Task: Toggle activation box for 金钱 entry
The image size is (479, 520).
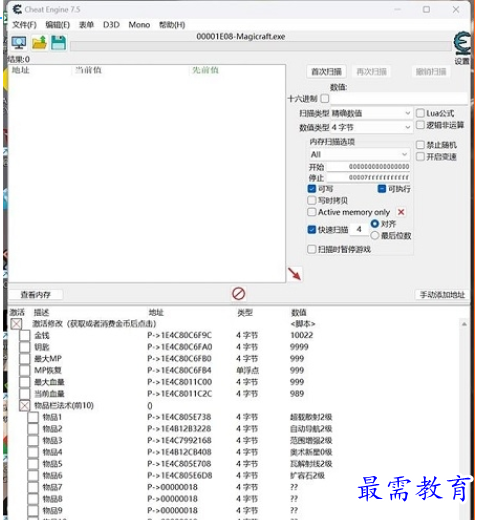Action: coord(25,335)
